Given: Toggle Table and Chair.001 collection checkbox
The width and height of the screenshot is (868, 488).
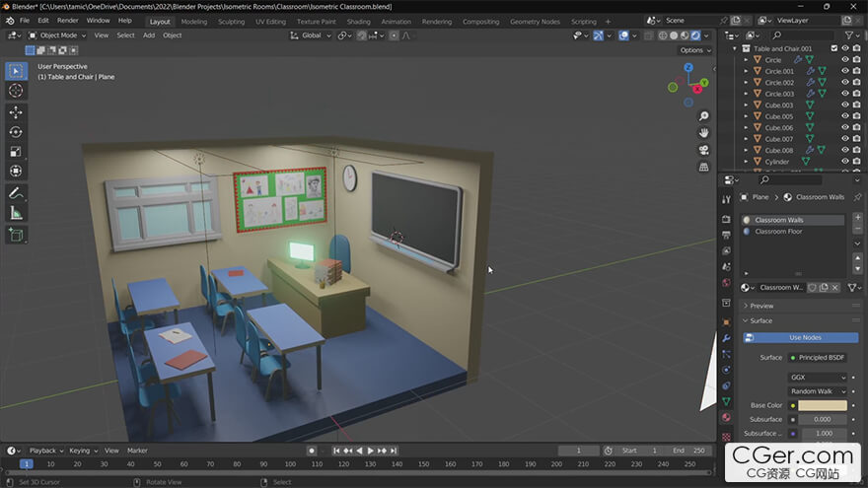Looking at the screenshot, I should point(834,48).
